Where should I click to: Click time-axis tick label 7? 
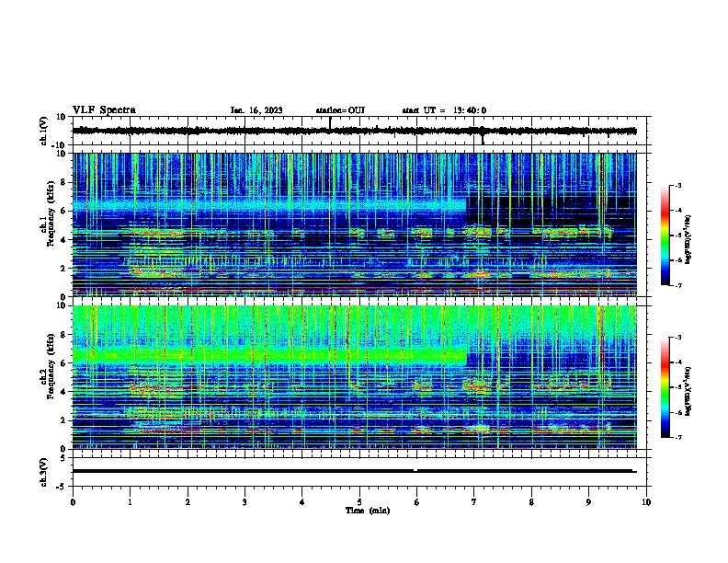(x=474, y=502)
